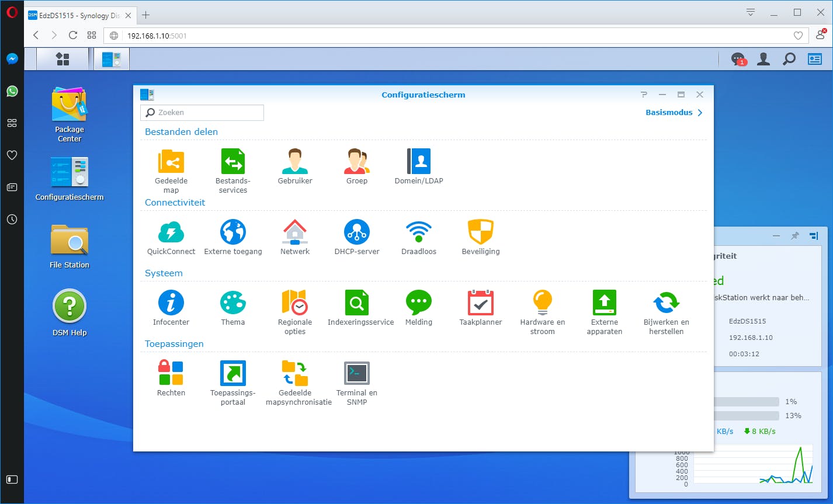The height and width of the screenshot is (504, 833).
Task: Open Opera personal news in sidebar
Action: (12, 187)
